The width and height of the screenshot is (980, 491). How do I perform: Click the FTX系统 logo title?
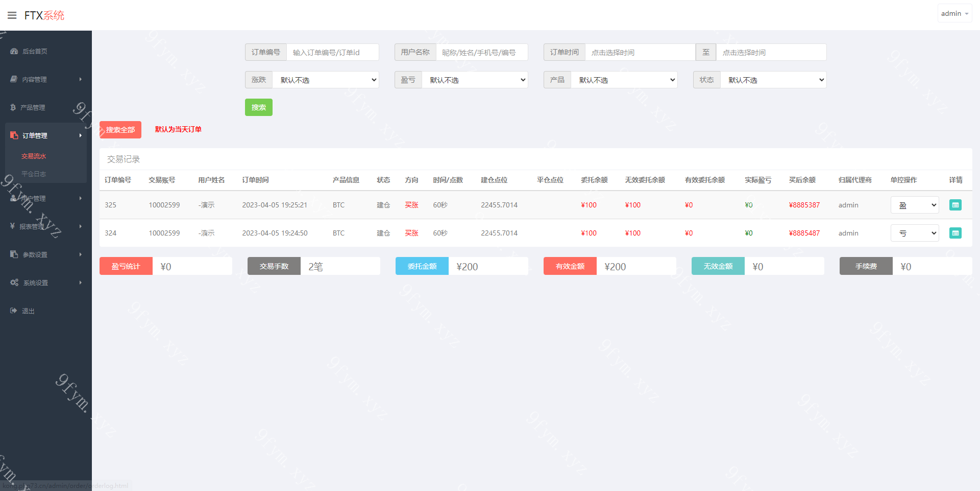pos(44,15)
